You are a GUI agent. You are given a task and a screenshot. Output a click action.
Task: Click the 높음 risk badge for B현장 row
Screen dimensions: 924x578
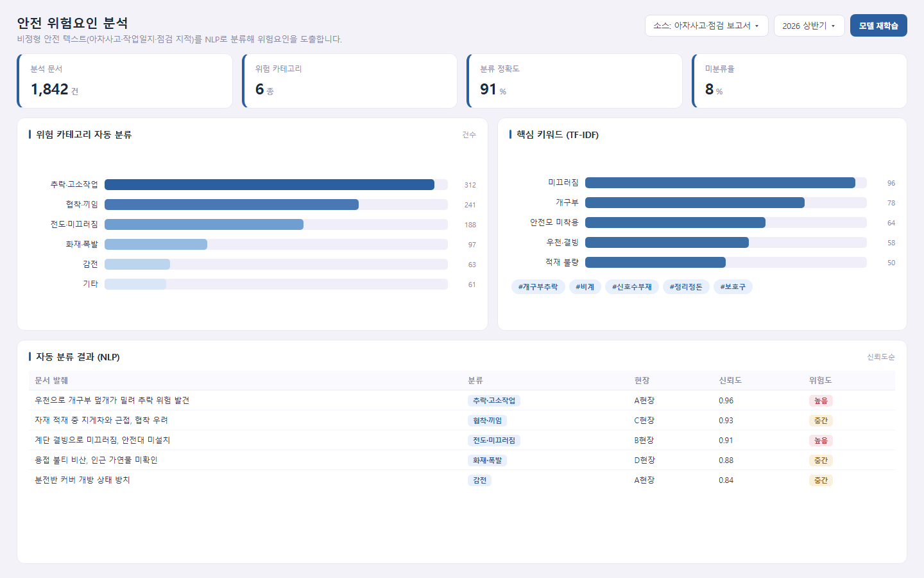(x=821, y=441)
